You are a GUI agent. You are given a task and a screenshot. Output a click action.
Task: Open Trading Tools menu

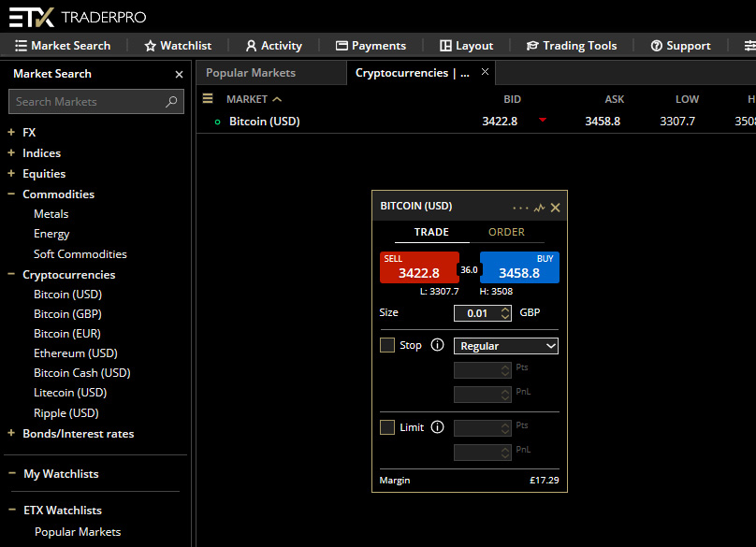[x=572, y=46]
